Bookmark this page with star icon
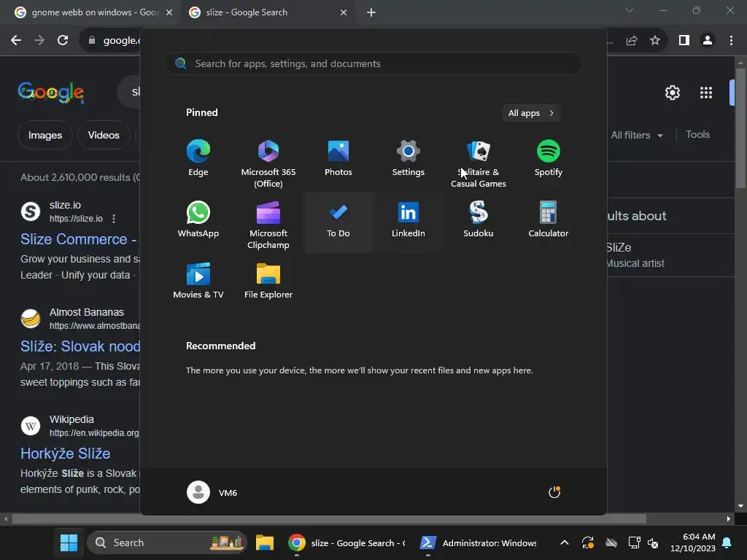The image size is (747, 560). pos(655,41)
